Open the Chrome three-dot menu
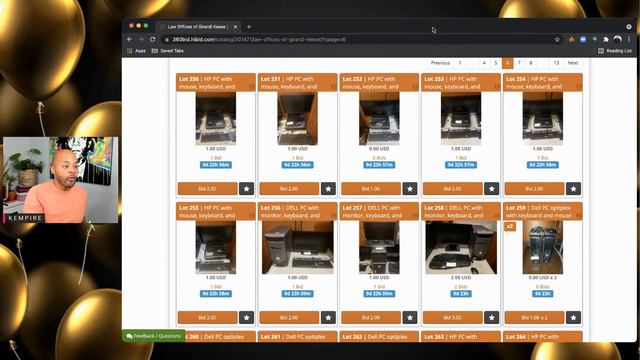 [629, 40]
